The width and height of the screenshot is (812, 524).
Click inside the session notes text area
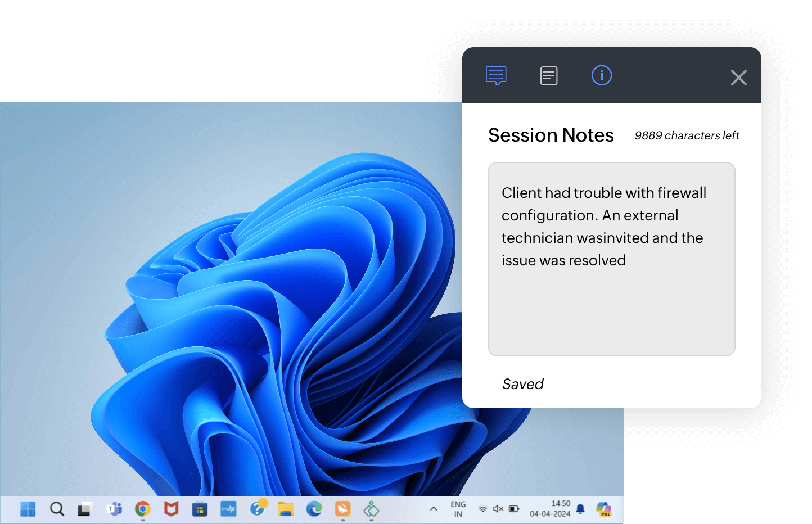[611, 259]
